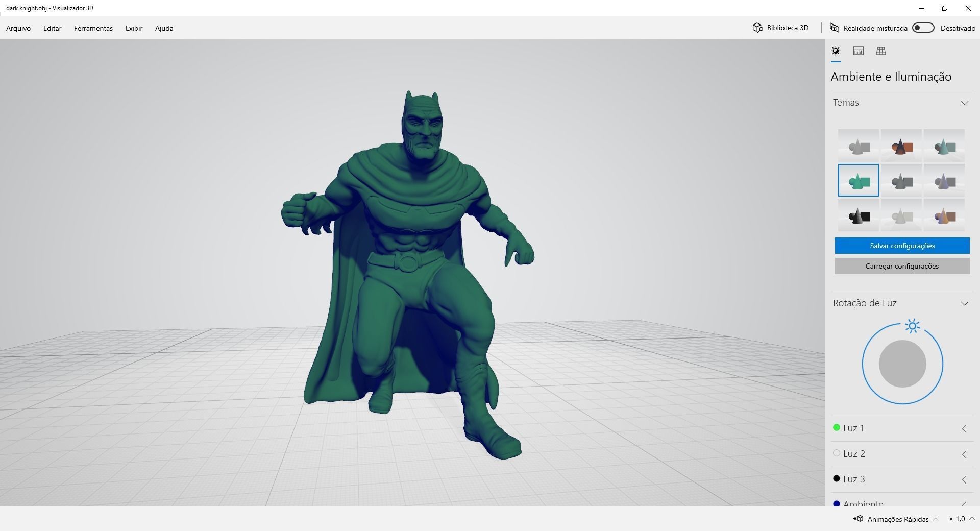Open the Stats and Shading panel tab
Viewport: 980px width, 531px height.
coord(858,51)
